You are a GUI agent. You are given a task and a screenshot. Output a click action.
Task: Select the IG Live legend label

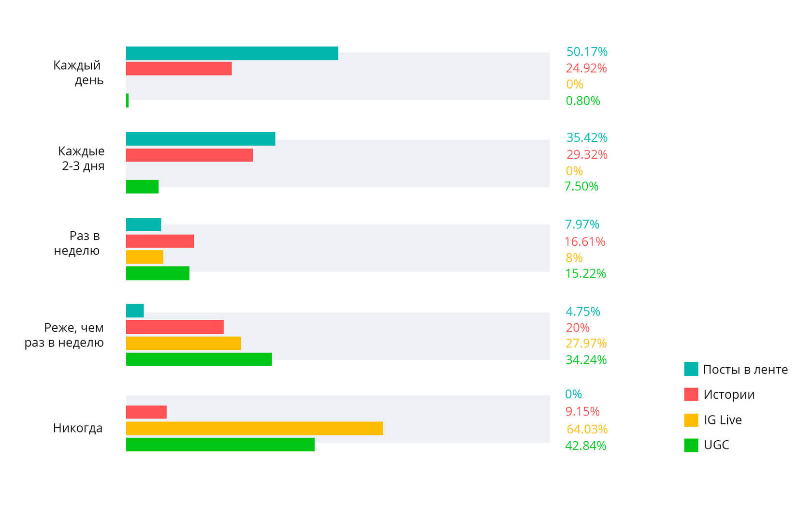click(723, 420)
